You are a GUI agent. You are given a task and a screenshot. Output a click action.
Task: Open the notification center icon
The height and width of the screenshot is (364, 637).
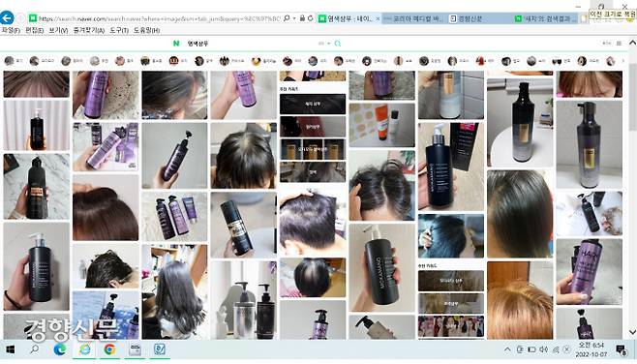621,349
